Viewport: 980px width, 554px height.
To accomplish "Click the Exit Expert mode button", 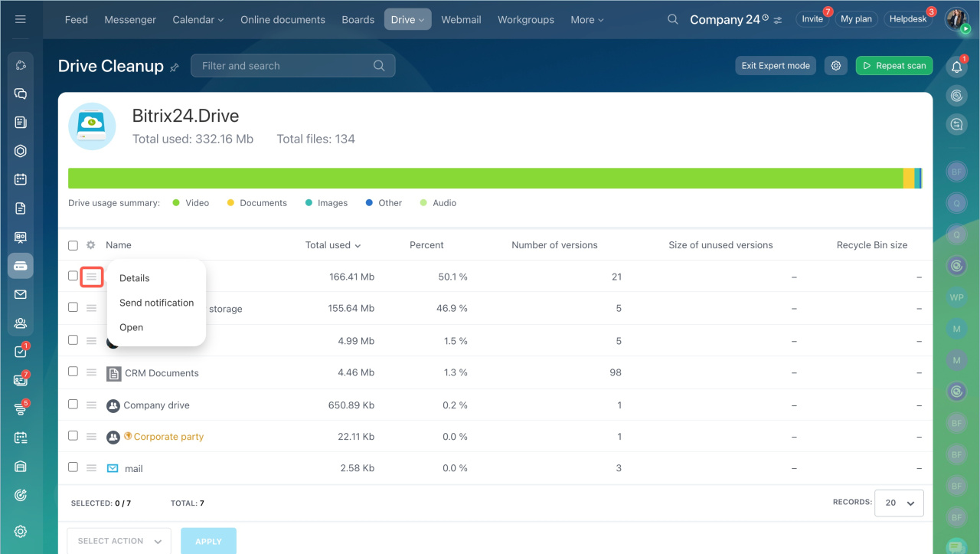I will point(776,66).
